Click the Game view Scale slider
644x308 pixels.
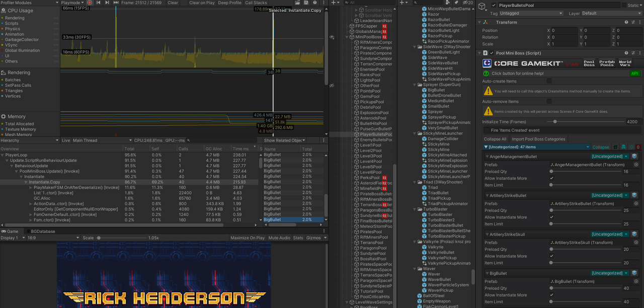[121, 238]
